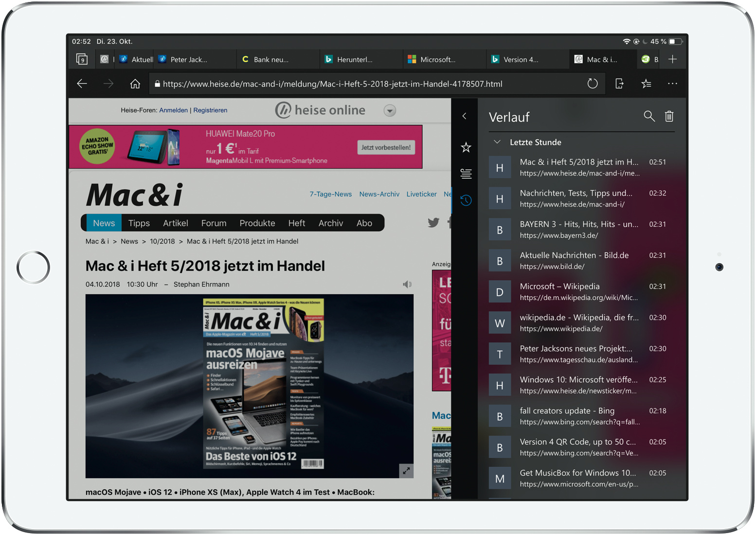
Task: Toggle the article audio speaker icon
Action: pyautogui.click(x=407, y=285)
